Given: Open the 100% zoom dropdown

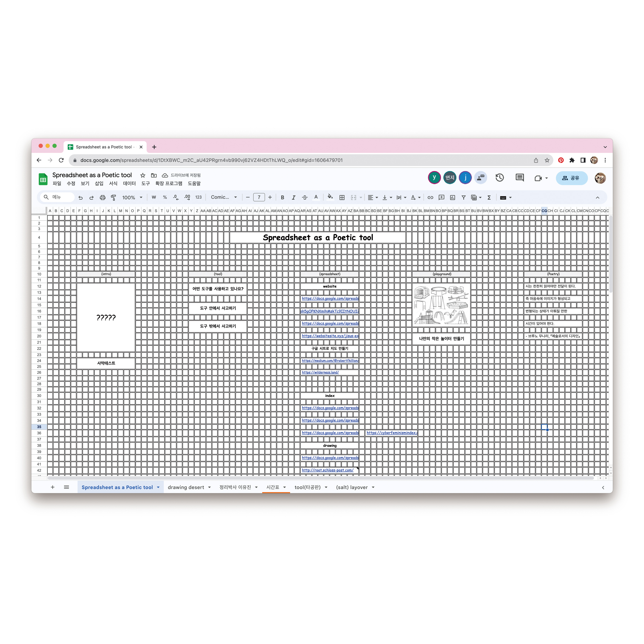Looking at the screenshot, I should click(x=132, y=198).
